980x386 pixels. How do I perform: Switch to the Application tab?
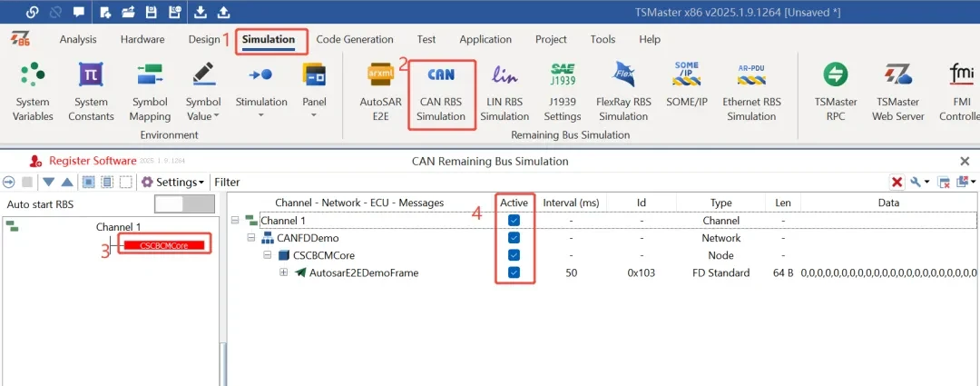click(485, 39)
